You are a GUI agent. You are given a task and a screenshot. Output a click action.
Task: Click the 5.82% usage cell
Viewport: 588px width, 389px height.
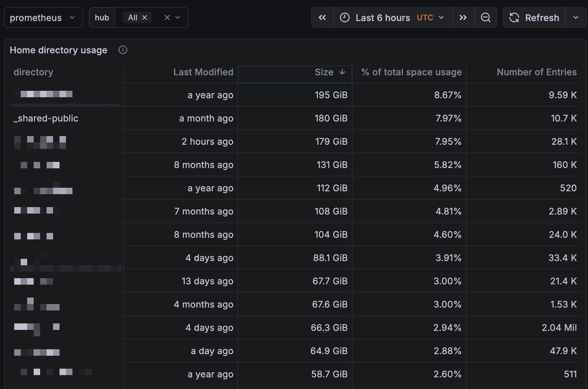[x=409, y=165]
